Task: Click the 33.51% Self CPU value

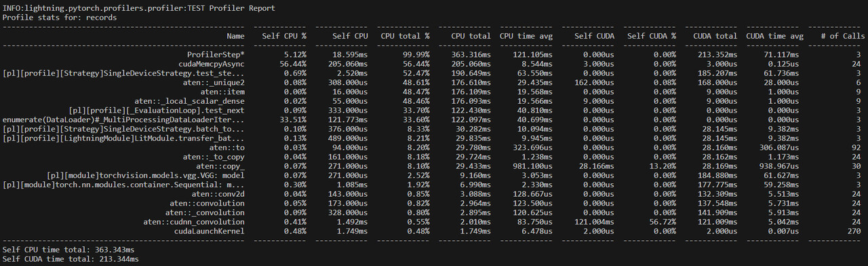Action: click(x=293, y=119)
